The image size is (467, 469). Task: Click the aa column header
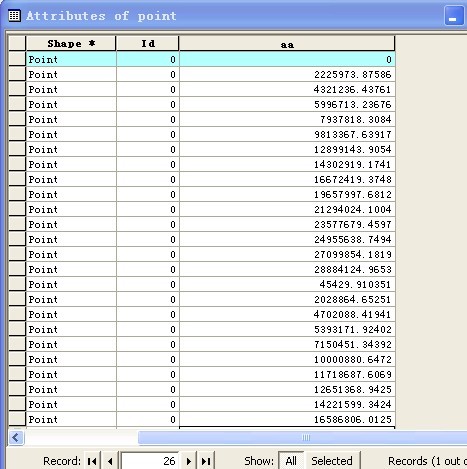287,44
